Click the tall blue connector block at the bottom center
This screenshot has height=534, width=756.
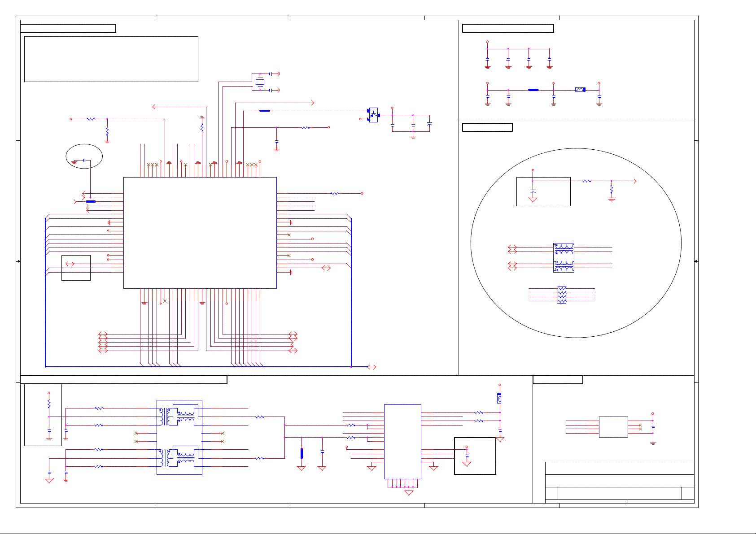tap(402, 442)
